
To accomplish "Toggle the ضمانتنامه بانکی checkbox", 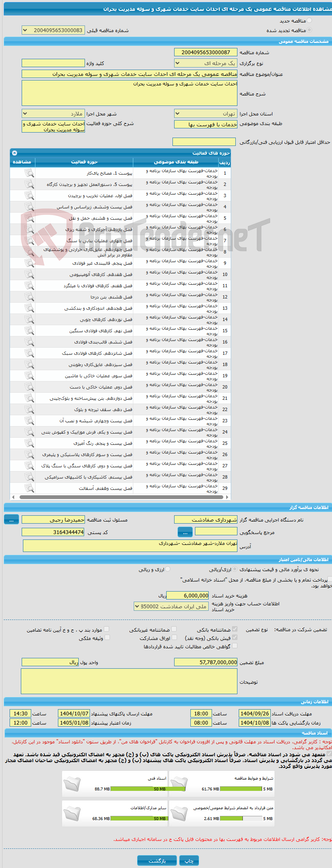I will [x=235, y=629].
